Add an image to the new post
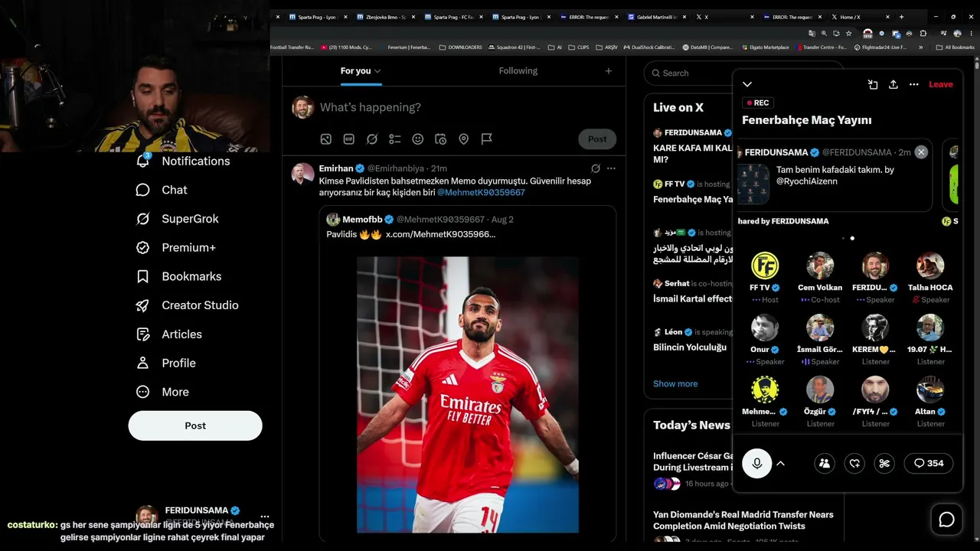This screenshot has width=980, height=551. click(326, 139)
